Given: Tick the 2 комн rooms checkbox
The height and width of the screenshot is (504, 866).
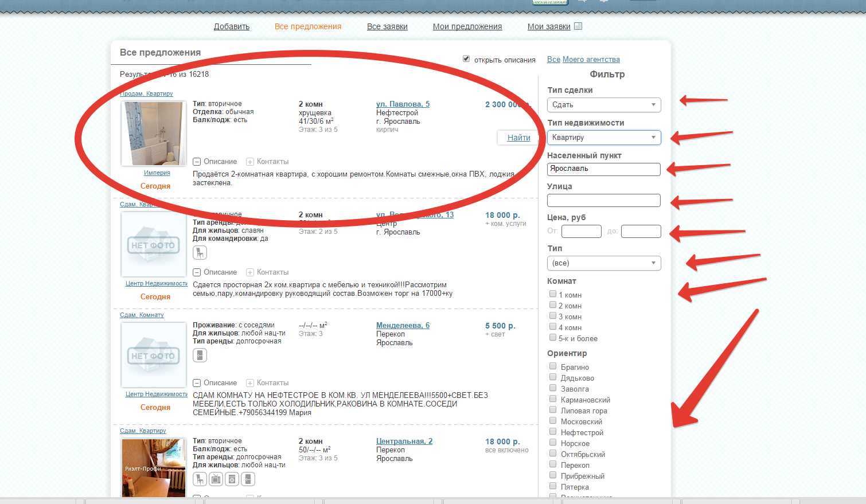Looking at the screenshot, I should [553, 305].
